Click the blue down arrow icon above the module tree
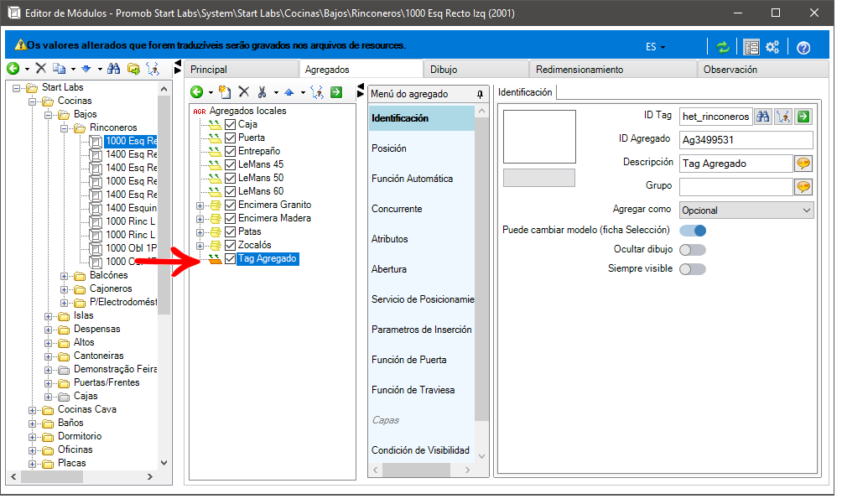Screen dimensions: 842x504 point(86,69)
